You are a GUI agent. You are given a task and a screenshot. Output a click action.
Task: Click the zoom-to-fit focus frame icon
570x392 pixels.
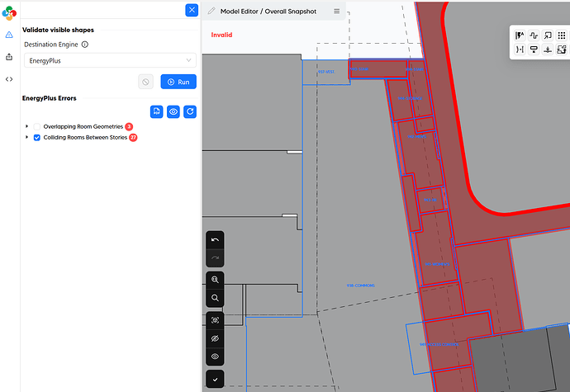pos(215,320)
